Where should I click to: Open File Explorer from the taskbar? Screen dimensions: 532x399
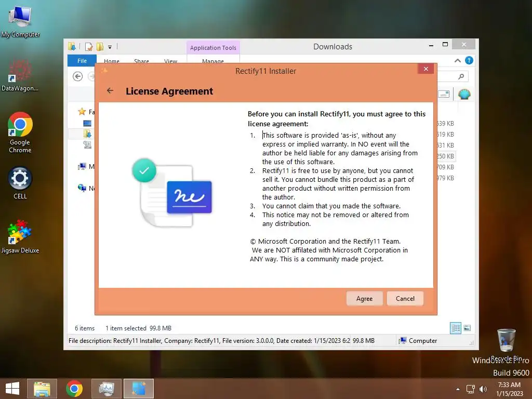[x=42, y=389]
